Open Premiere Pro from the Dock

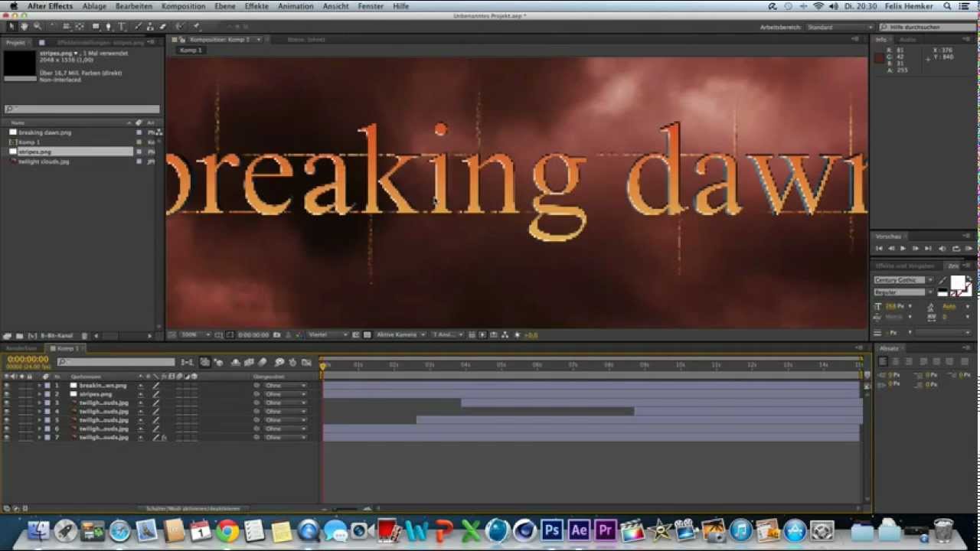606,530
